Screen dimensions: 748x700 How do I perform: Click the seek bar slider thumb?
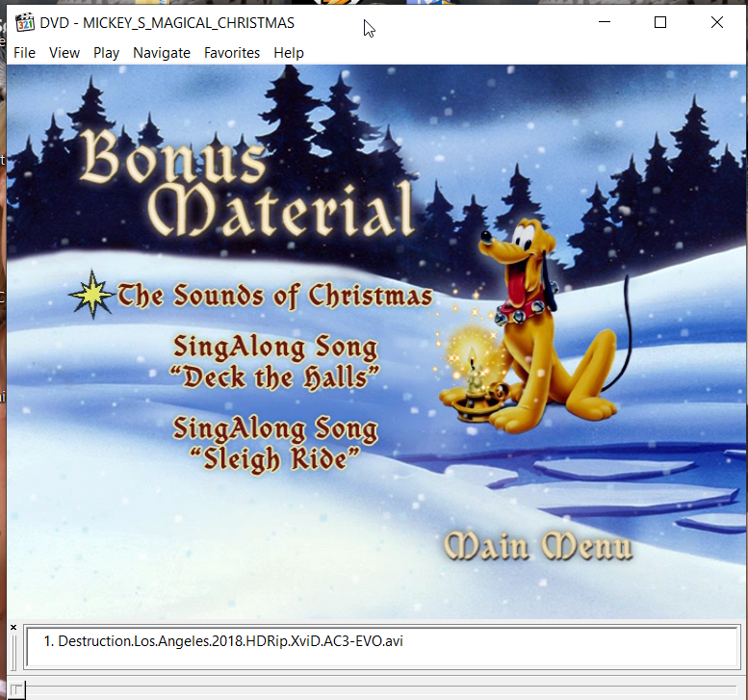click(16, 690)
